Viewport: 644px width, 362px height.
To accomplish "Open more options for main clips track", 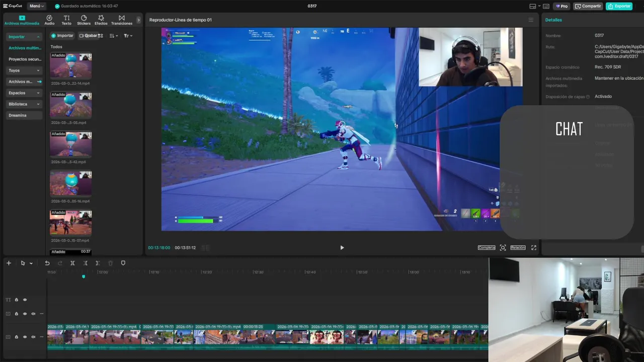I will (x=42, y=337).
